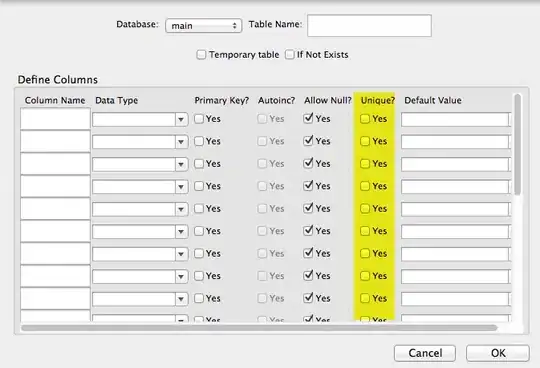540x368 pixels.
Task: Click the first row Default Value field
Action: click(x=455, y=120)
